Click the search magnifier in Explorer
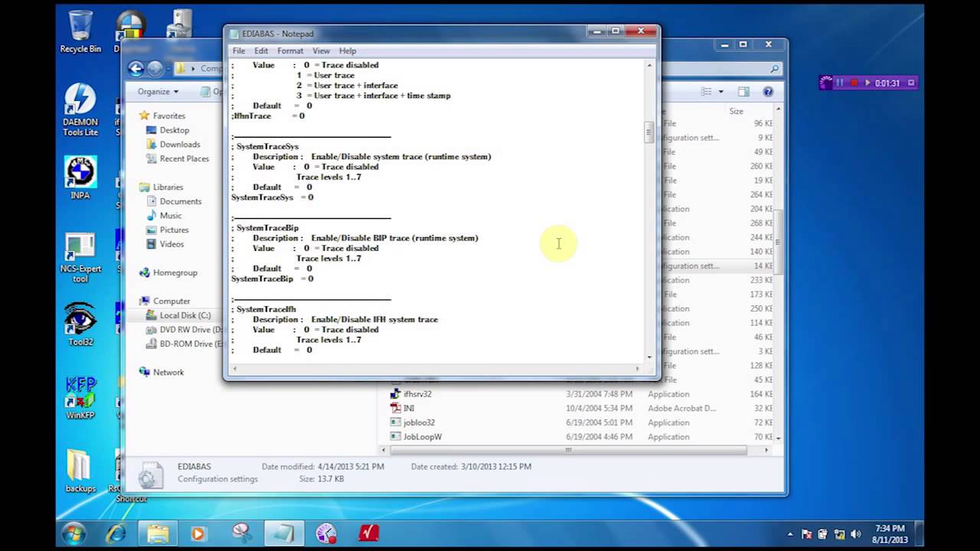This screenshot has width=980, height=551. (774, 69)
